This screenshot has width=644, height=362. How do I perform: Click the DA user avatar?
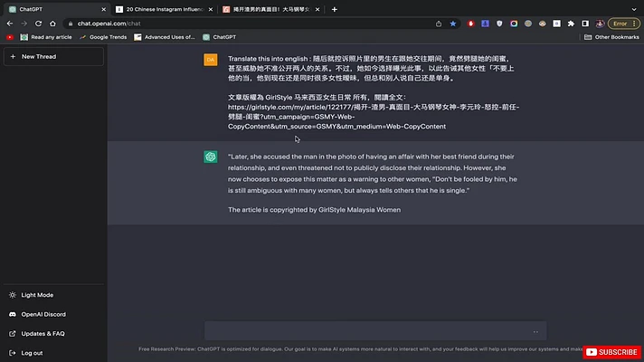point(211,60)
